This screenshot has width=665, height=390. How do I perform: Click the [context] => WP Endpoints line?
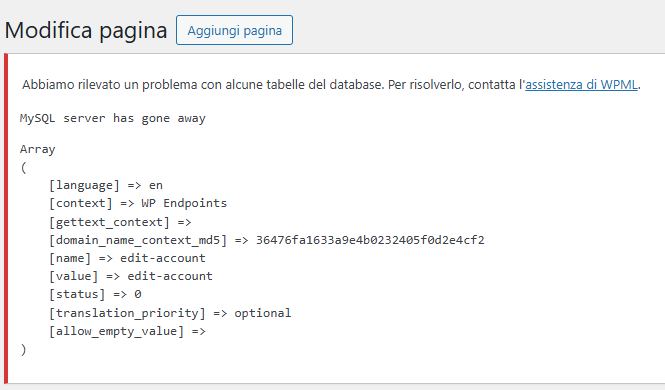pos(138,203)
